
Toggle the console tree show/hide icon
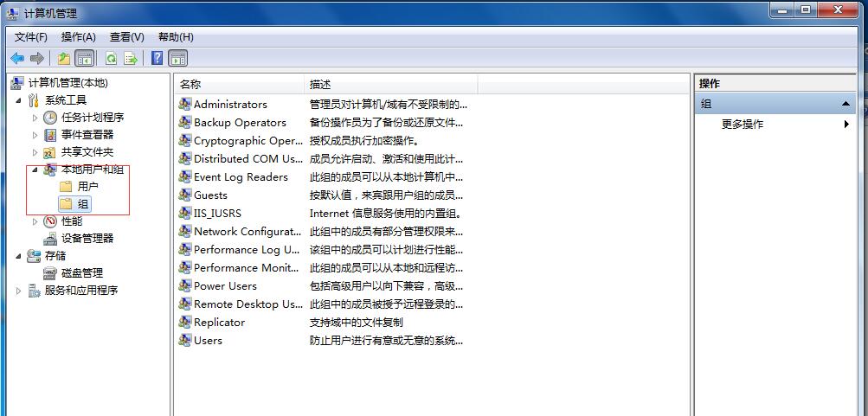pyautogui.click(x=84, y=58)
